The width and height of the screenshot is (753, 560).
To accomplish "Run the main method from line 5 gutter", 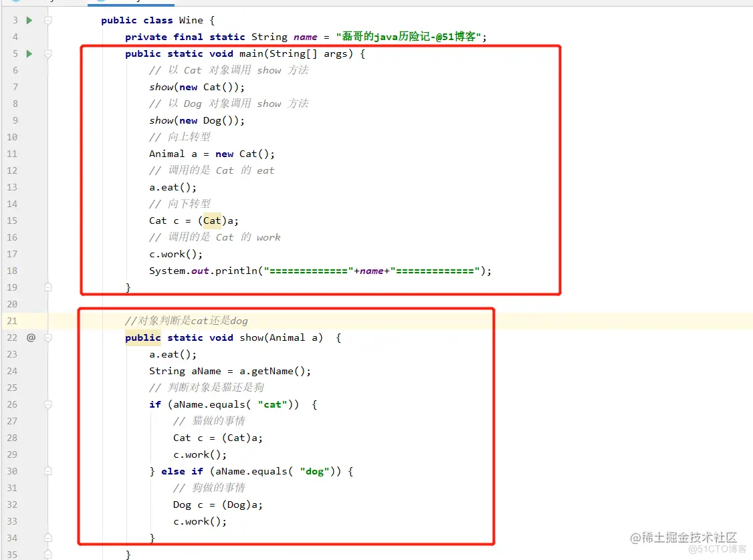I will pos(29,53).
